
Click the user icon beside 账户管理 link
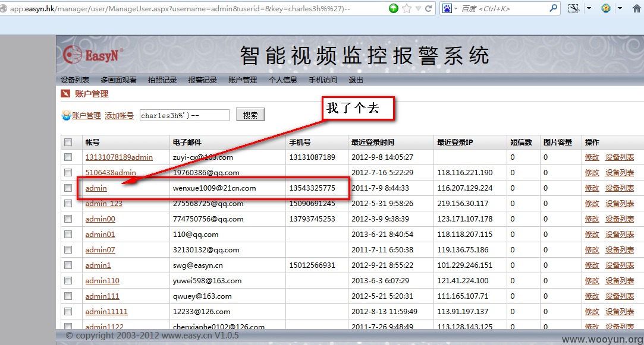coord(66,115)
